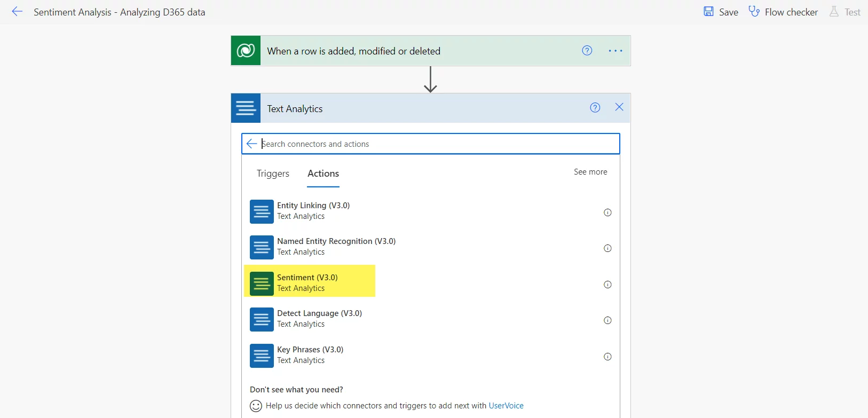
Task: Choose Key Phrases (V3.0) text
Action: coord(310,350)
